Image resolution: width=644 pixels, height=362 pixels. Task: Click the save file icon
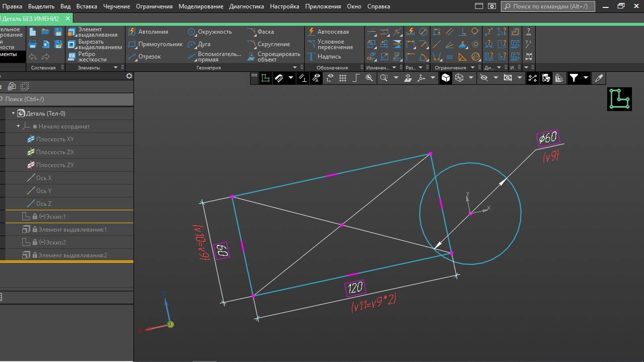58,32
